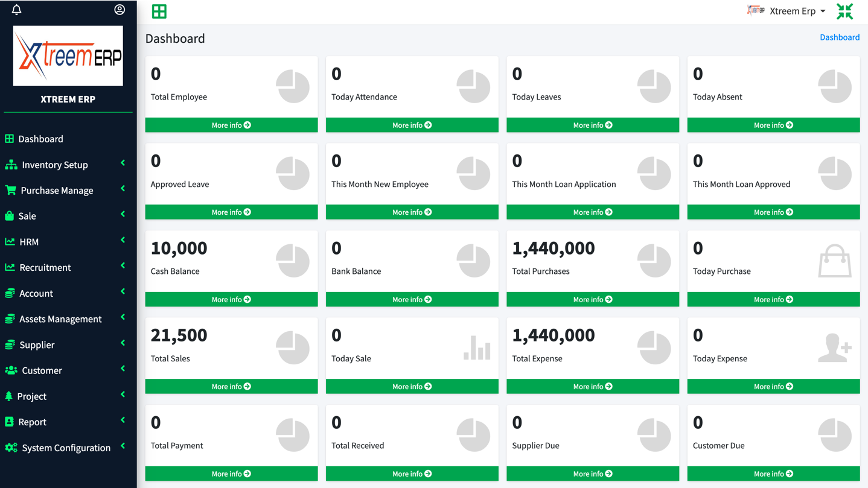This screenshot has height=488, width=868.
Task: Expand the System Configuration menu
Action: tap(66, 448)
